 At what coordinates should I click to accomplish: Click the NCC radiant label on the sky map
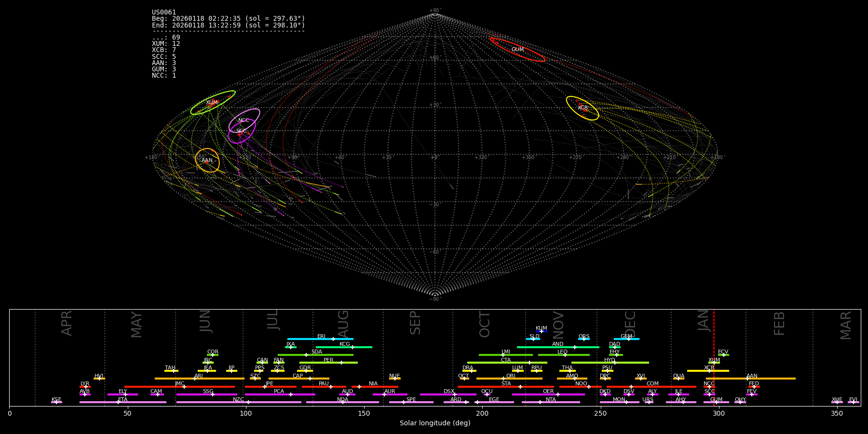(x=244, y=120)
